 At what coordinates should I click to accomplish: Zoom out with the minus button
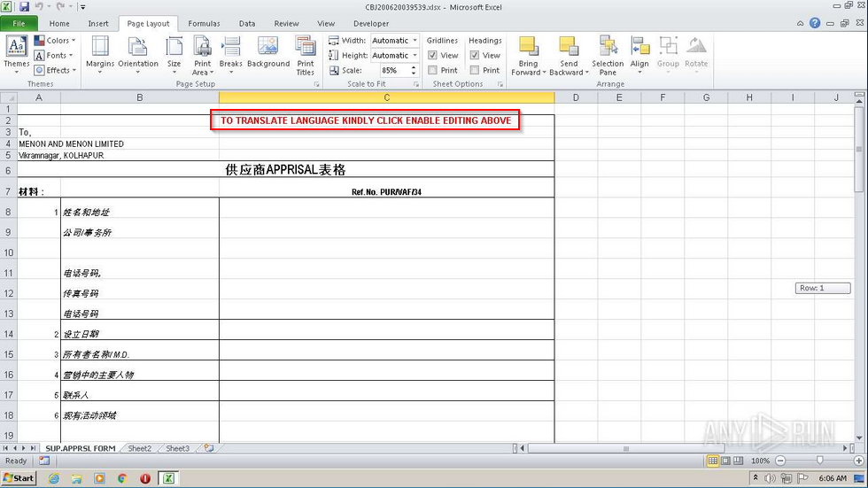[780, 461]
